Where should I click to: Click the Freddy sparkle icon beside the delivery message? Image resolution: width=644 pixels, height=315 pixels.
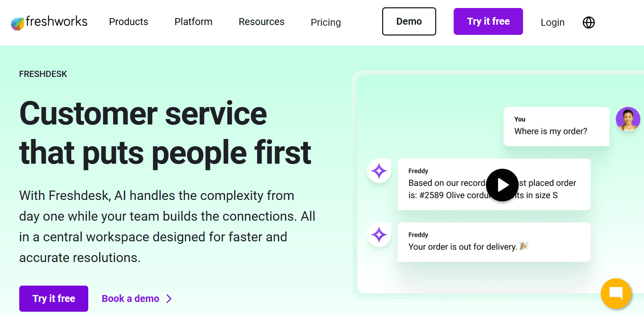pyautogui.click(x=379, y=235)
